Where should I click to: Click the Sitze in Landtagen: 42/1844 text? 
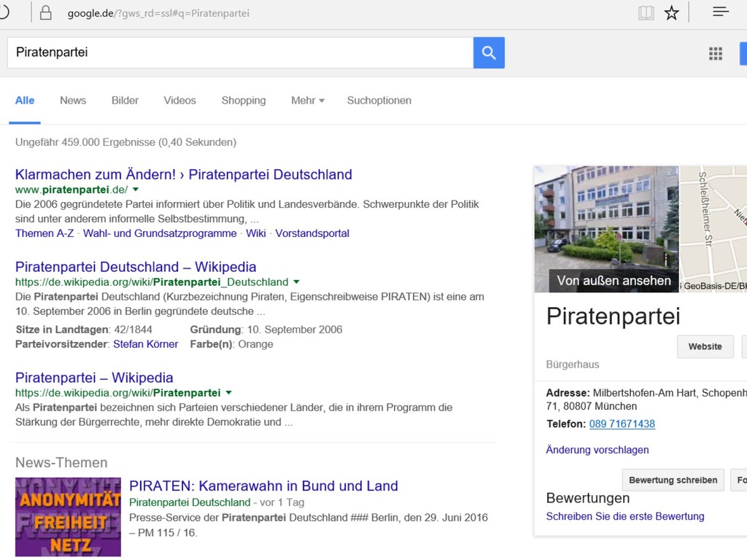pyautogui.click(x=84, y=330)
